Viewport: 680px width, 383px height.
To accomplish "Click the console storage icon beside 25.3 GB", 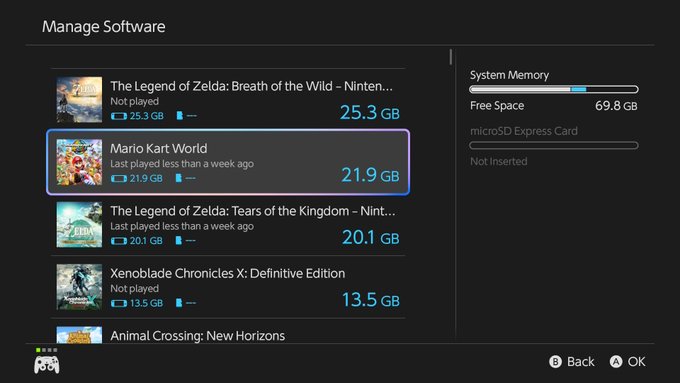I will tap(119, 116).
